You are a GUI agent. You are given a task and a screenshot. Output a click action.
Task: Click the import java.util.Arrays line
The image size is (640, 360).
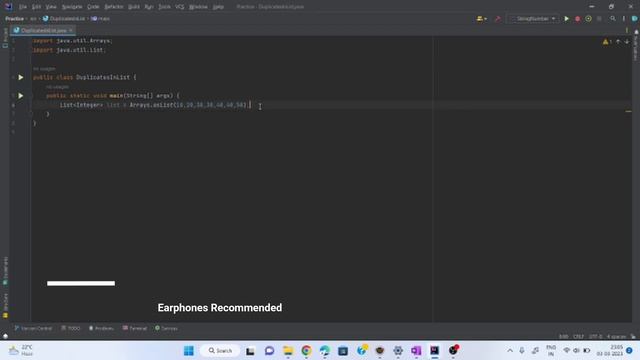[x=73, y=41]
